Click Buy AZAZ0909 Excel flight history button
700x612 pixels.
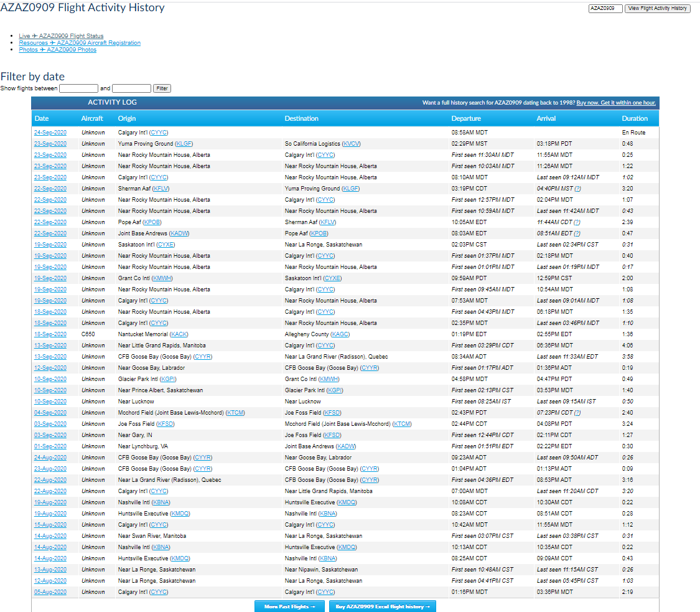(x=383, y=606)
